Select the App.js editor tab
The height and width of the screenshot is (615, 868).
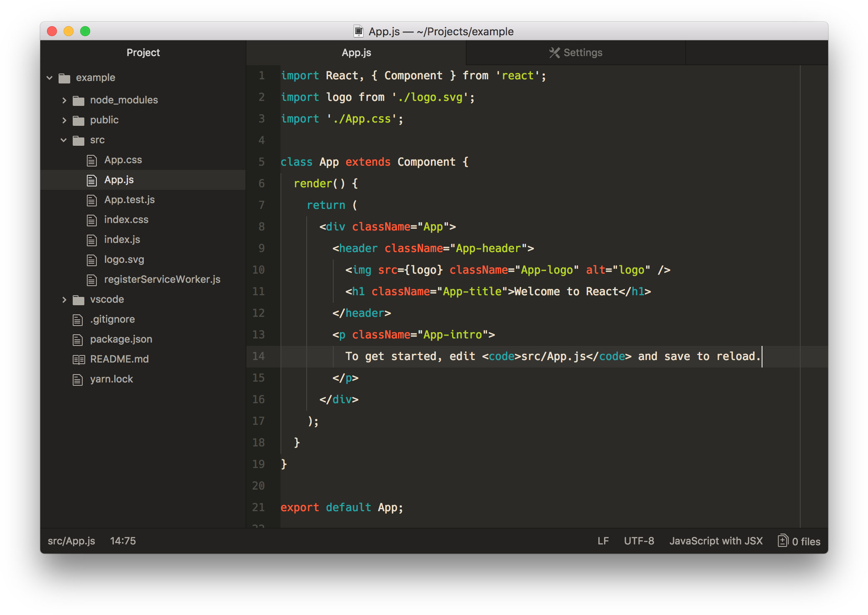tap(357, 52)
